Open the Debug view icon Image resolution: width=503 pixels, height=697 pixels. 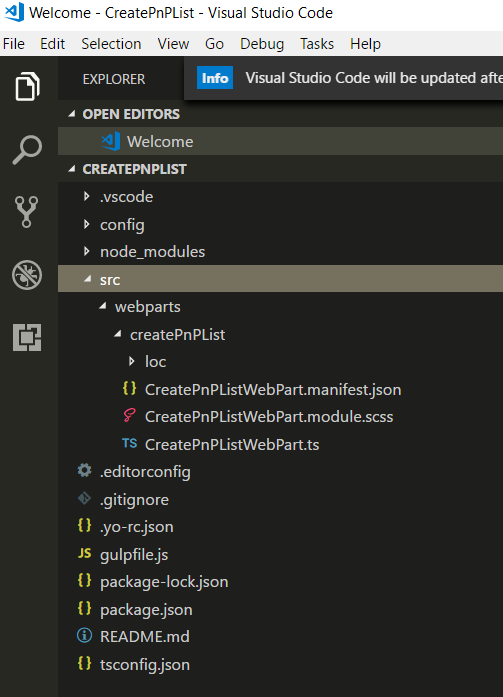coord(27,275)
